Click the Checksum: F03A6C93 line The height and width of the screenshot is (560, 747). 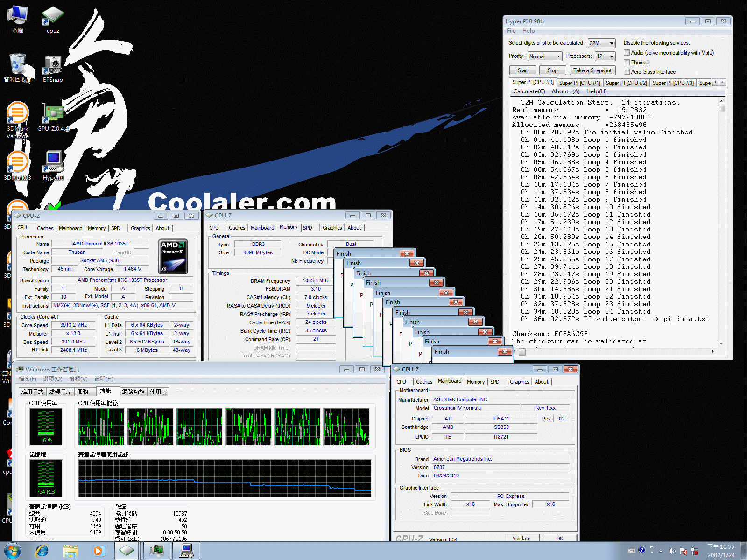(550, 334)
